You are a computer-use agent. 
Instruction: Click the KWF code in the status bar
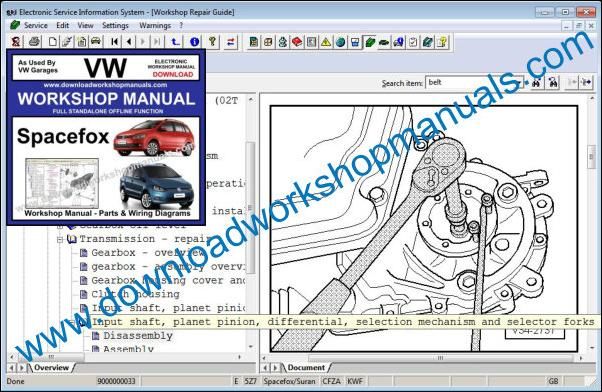(355, 381)
